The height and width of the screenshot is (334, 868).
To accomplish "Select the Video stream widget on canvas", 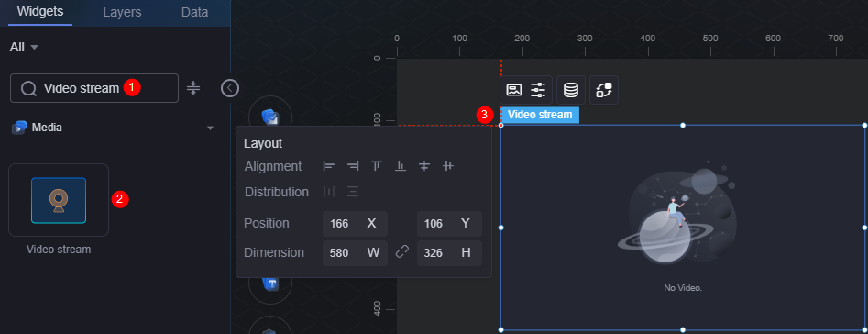I will pyautogui.click(x=683, y=228).
